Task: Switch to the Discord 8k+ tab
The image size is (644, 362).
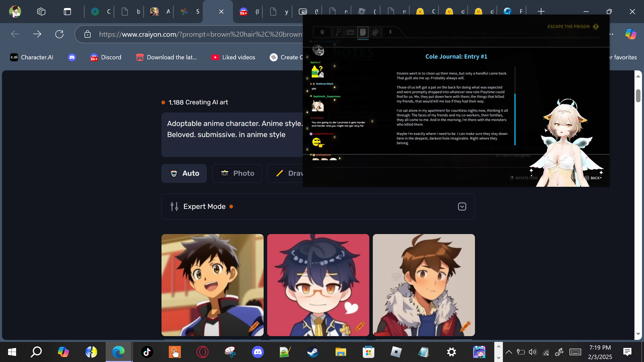Action: click(248, 12)
